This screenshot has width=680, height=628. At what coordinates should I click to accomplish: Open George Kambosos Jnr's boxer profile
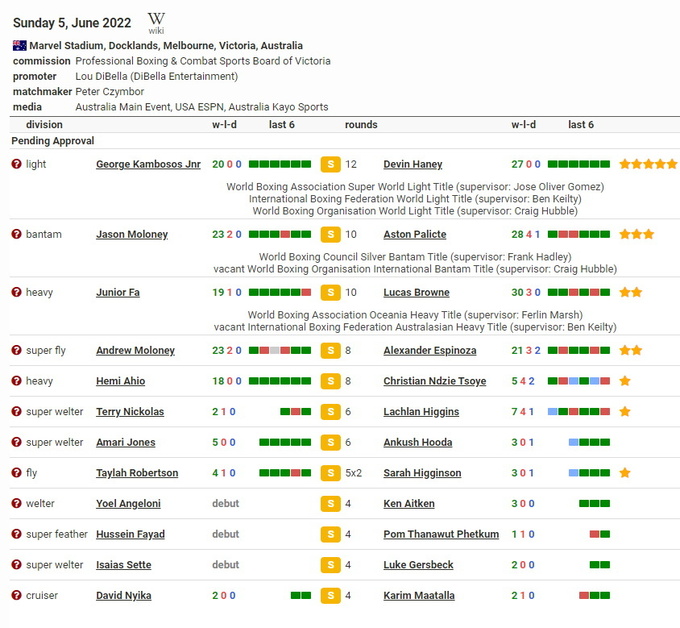(x=148, y=164)
